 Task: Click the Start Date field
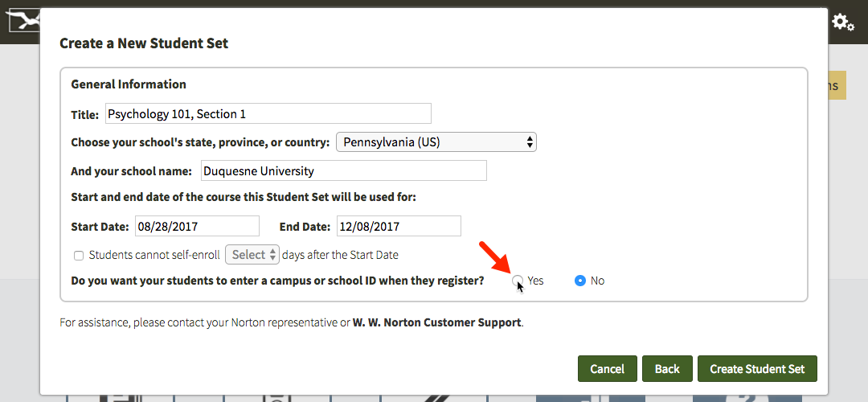tap(197, 226)
